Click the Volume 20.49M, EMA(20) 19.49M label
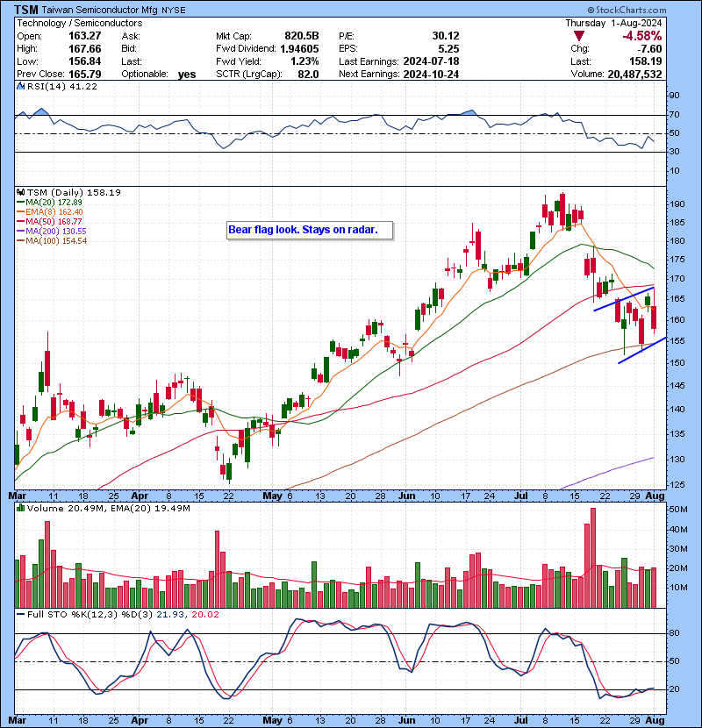This screenshot has width=702, height=728. click(109, 509)
